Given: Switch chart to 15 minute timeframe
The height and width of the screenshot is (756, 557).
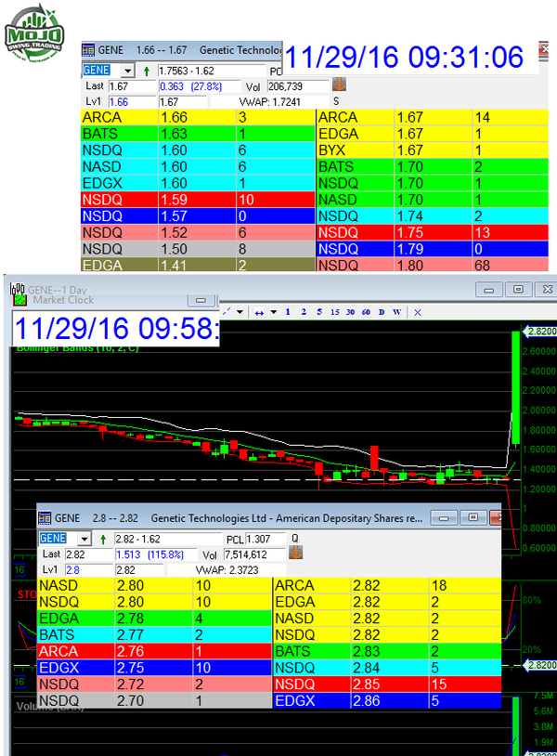Looking at the screenshot, I should coord(335,312).
